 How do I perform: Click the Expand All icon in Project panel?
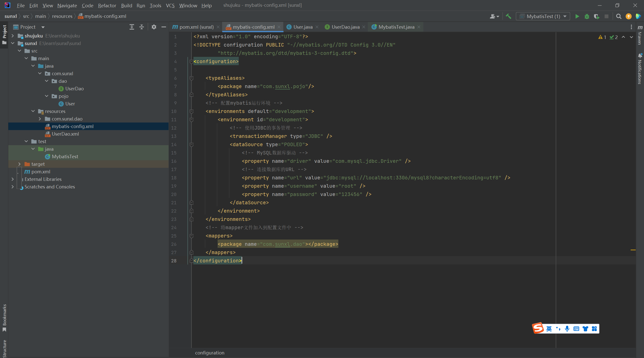(x=132, y=27)
